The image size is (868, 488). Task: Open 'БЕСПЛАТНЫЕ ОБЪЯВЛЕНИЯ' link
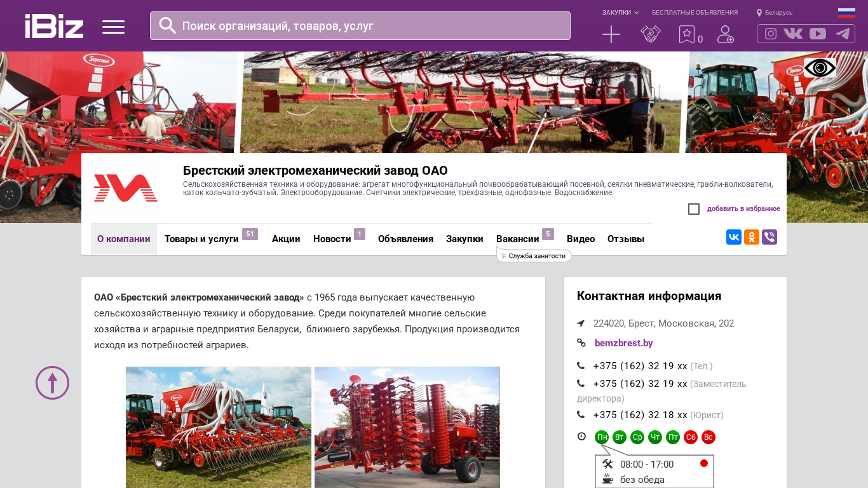coord(695,13)
